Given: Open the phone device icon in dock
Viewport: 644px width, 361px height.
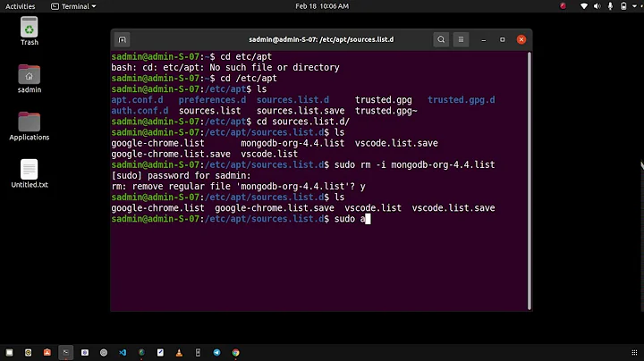Looking at the screenshot, I should pos(198,352).
